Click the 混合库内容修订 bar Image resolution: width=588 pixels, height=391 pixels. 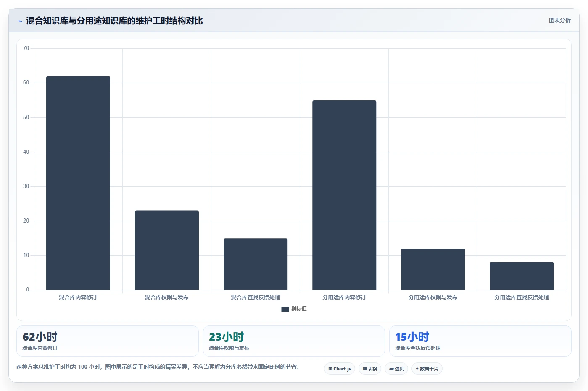point(78,183)
